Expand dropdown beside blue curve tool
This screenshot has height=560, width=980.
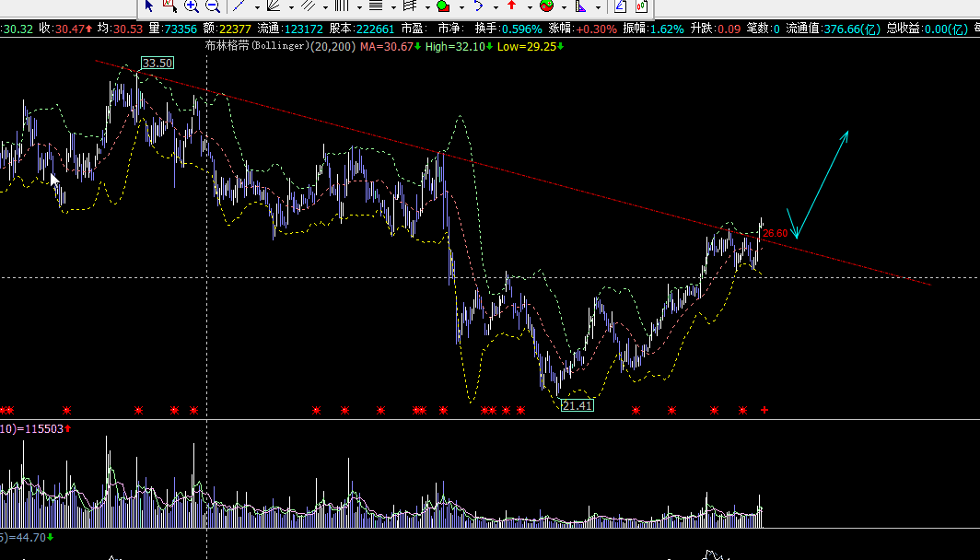(496, 7)
